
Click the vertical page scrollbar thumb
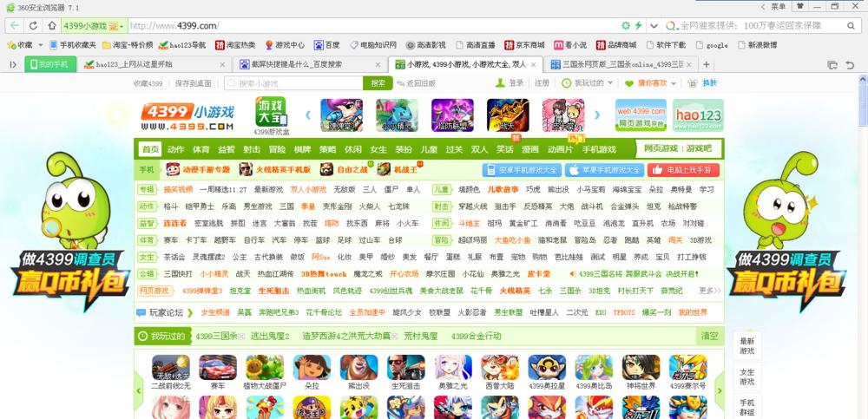coord(863,105)
